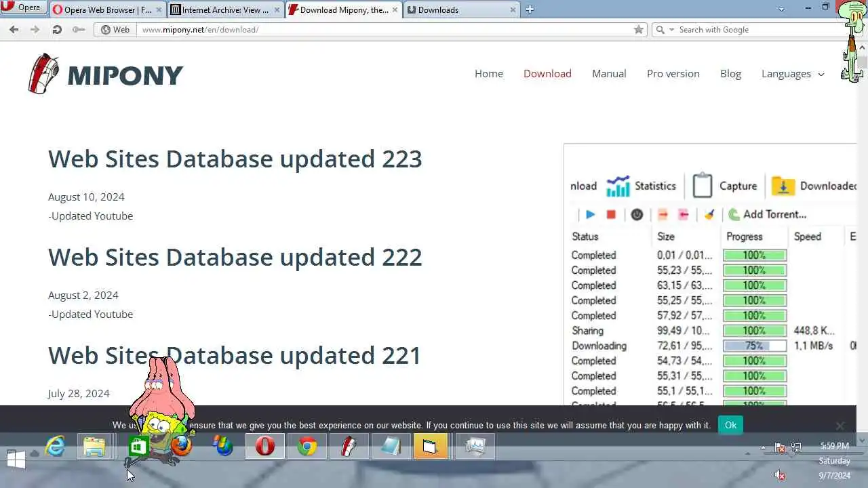
Task: Click the pink arrow icon
Action: coord(684,214)
